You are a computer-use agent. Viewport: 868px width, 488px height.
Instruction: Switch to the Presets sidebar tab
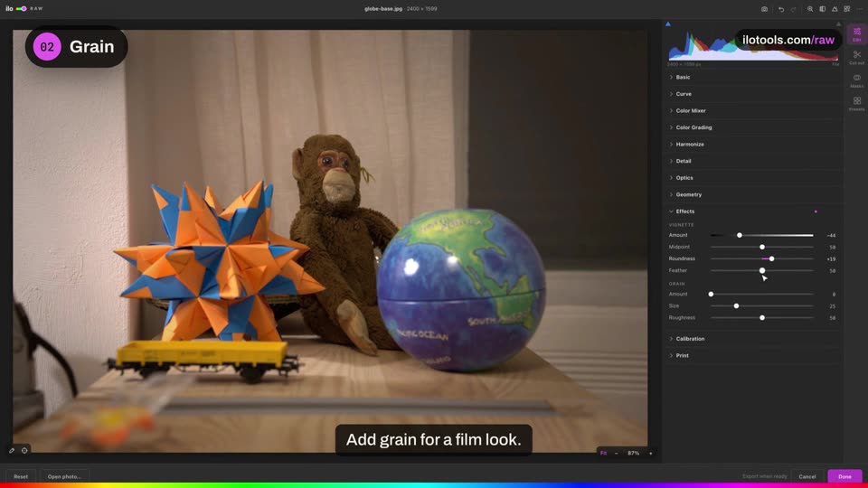[856, 104]
